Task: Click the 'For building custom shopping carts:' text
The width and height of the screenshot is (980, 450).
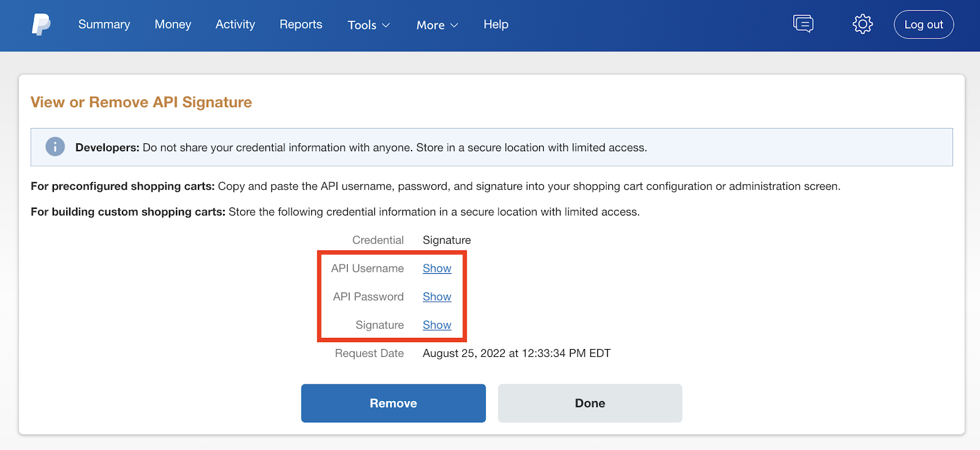Action: [128, 212]
